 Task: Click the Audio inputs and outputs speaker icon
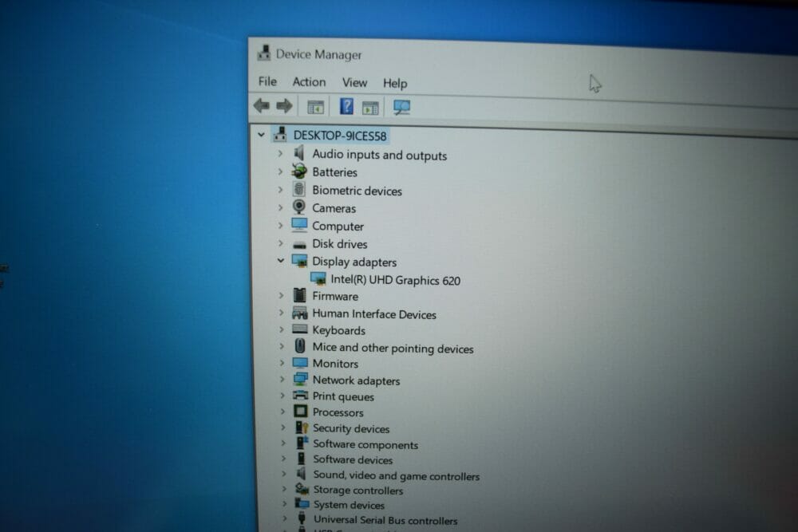[299, 152]
